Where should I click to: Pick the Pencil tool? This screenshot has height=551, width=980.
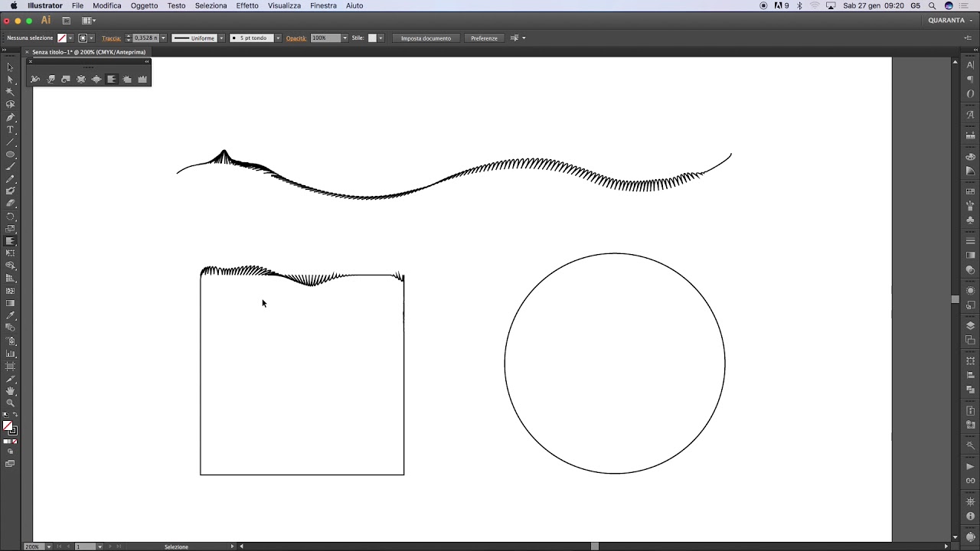(x=10, y=179)
